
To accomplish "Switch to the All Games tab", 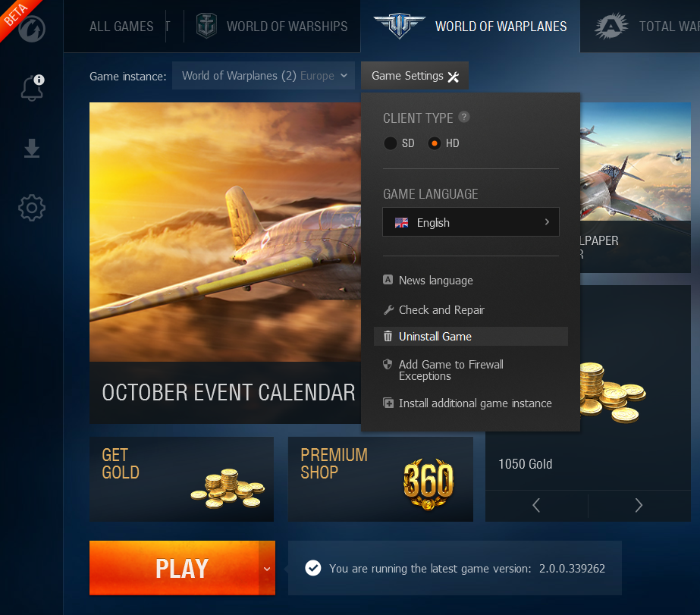I will point(121,27).
